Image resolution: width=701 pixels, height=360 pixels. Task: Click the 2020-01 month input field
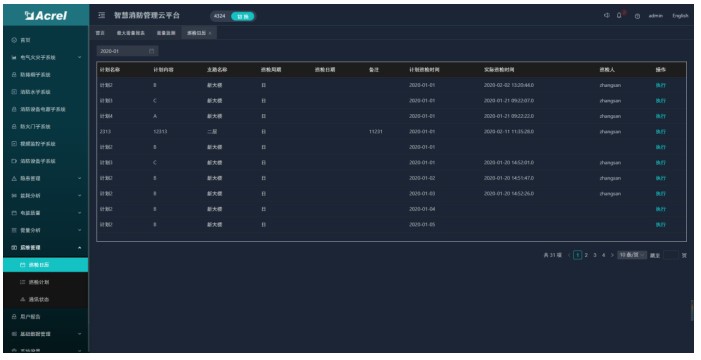click(127, 51)
